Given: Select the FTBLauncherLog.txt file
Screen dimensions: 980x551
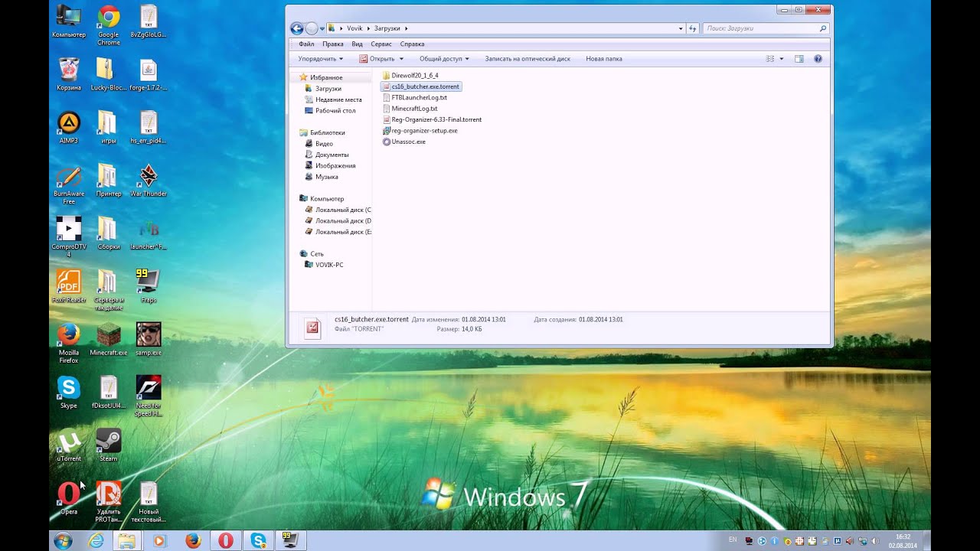Looking at the screenshot, I should click(x=419, y=97).
